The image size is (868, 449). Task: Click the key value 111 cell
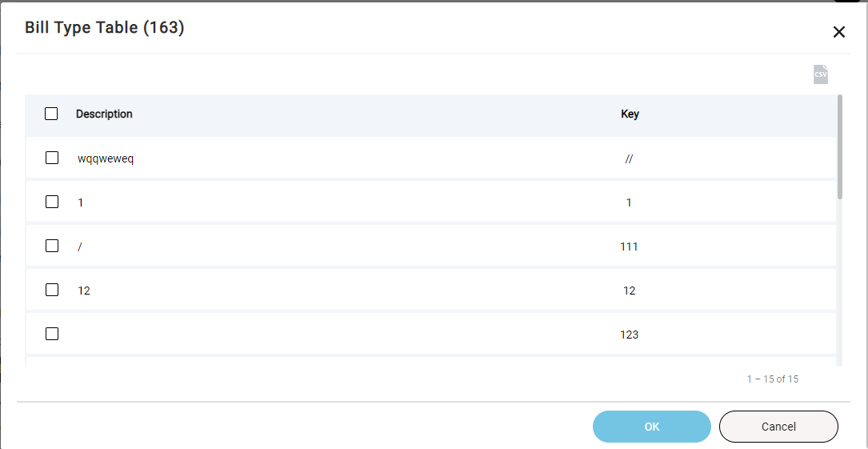(x=629, y=247)
